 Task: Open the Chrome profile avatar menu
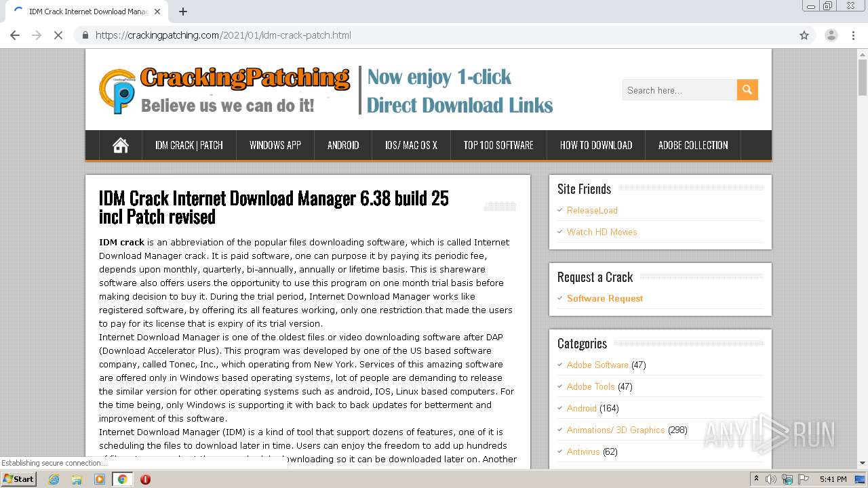[x=831, y=35]
